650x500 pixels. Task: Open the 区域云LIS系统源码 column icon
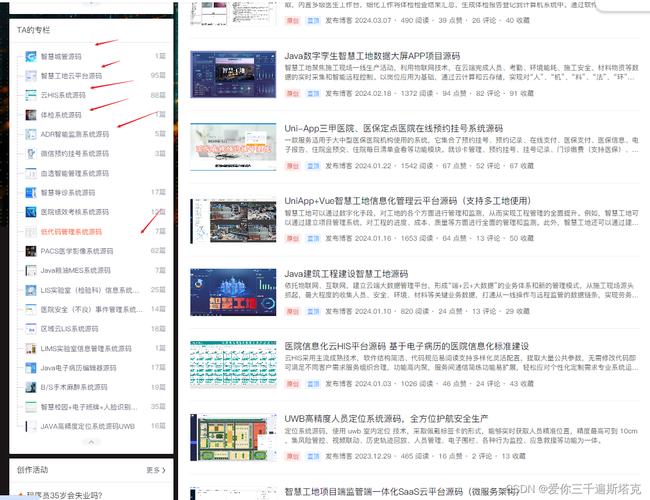coord(31,329)
